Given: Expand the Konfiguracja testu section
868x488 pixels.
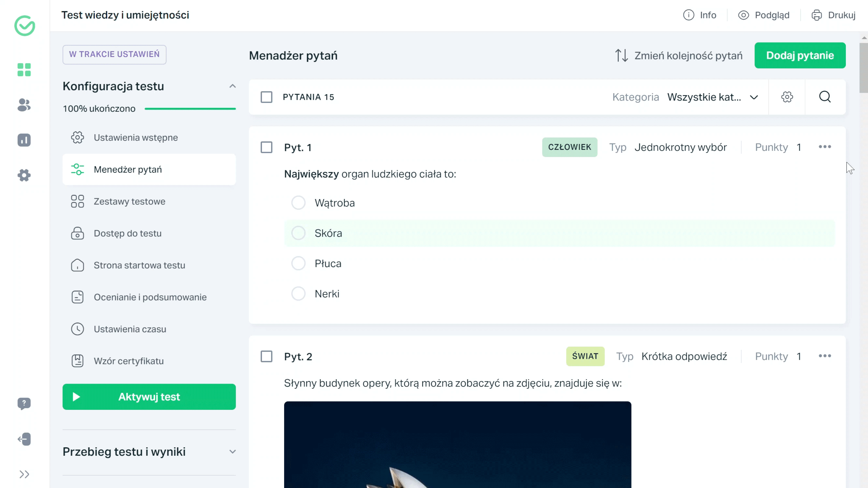Looking at the screenshot, I should pyautogui.click(x=233, y=86).
